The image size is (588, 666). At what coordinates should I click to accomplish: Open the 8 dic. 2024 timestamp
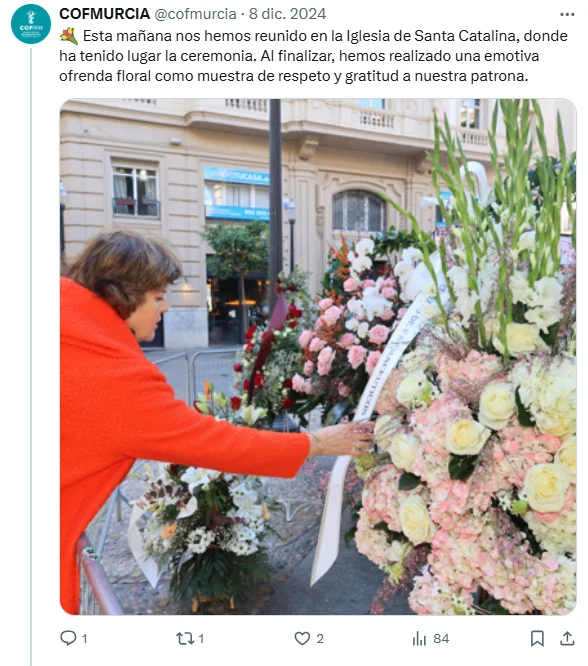(288, 14)
